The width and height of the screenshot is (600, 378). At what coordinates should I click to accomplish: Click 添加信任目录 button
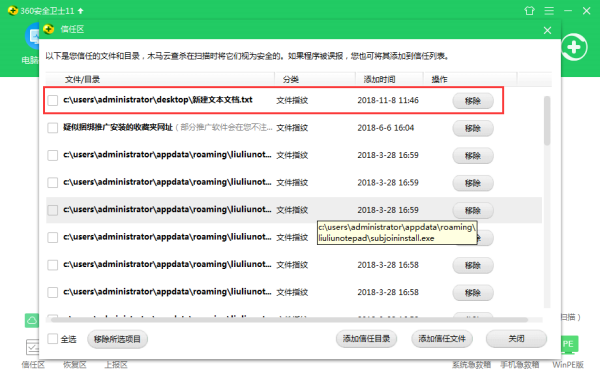[366, 339]
